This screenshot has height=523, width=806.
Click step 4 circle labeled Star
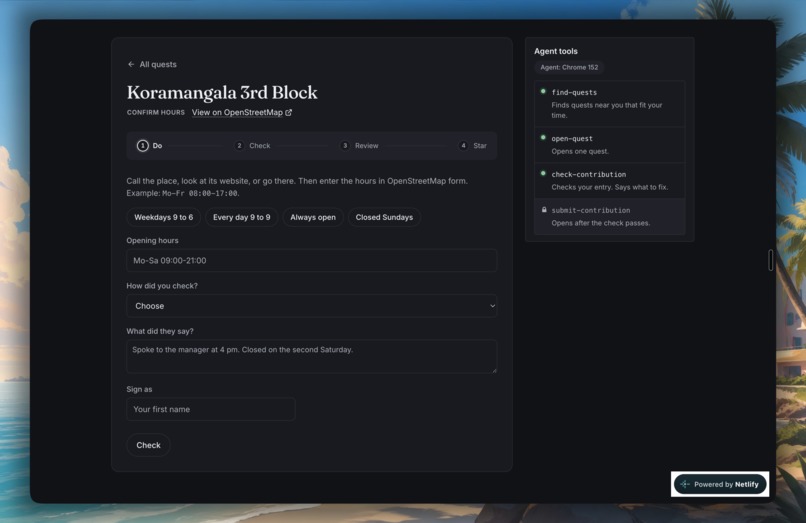[463, 146]
